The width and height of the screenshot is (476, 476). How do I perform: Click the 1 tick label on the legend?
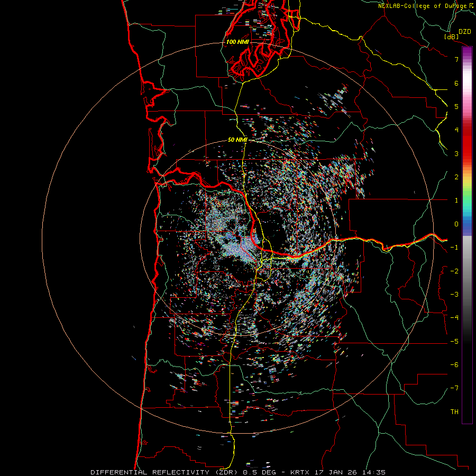pos(456,200)
